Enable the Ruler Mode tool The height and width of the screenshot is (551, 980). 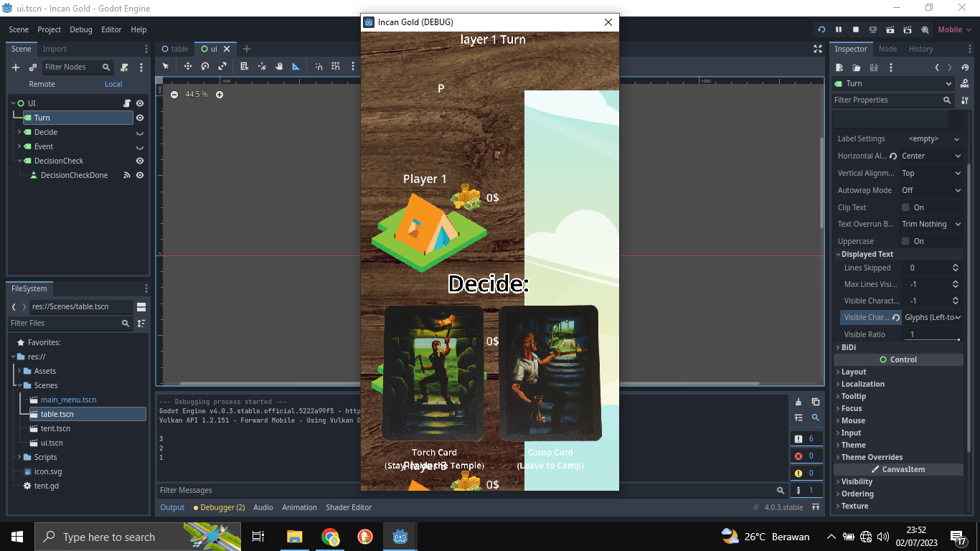click(x=296, y=66)
